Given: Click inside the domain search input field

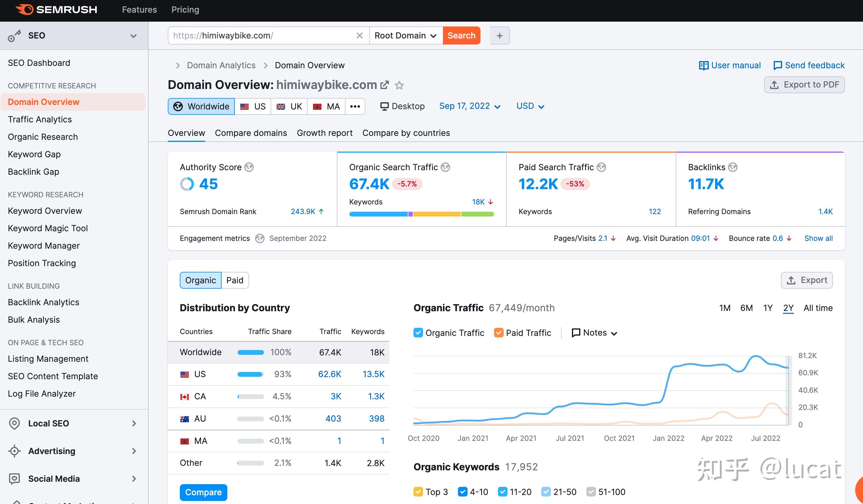Looking at the screenshot, I should click(x=267, y=35).
